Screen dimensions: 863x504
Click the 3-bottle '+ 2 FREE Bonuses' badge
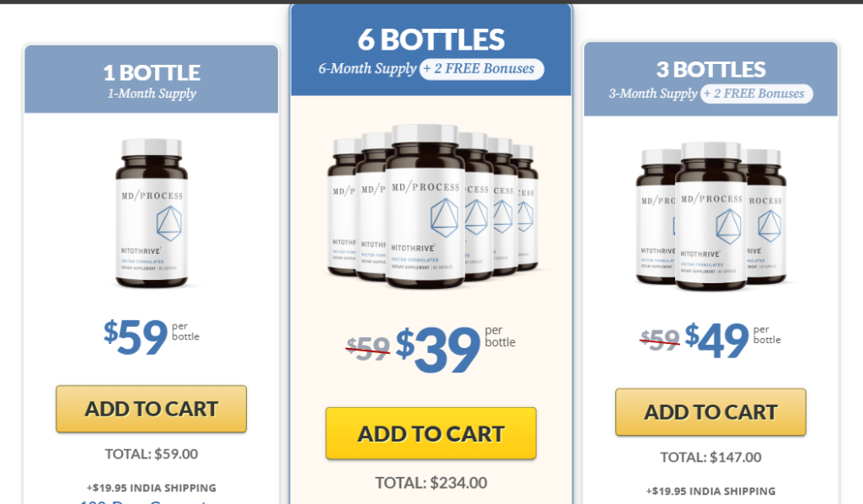pos(757,94)
